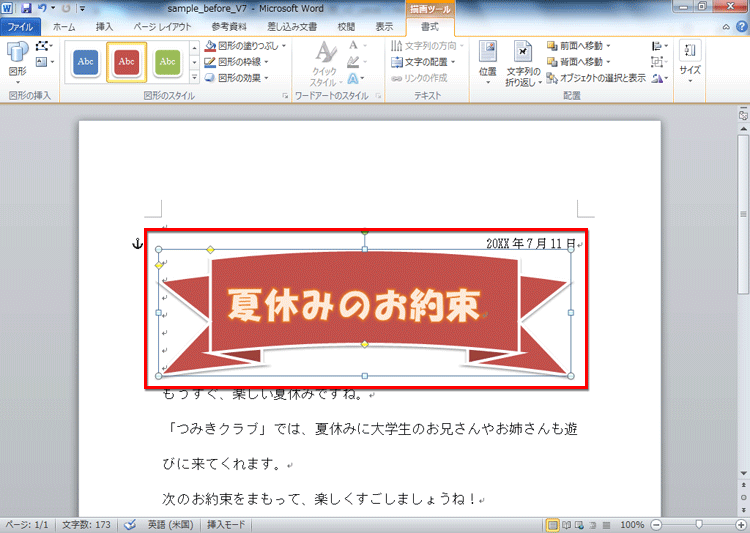Open the サイズ size options
This screenshot has height=533, width=750.
[x=690, y=62]
